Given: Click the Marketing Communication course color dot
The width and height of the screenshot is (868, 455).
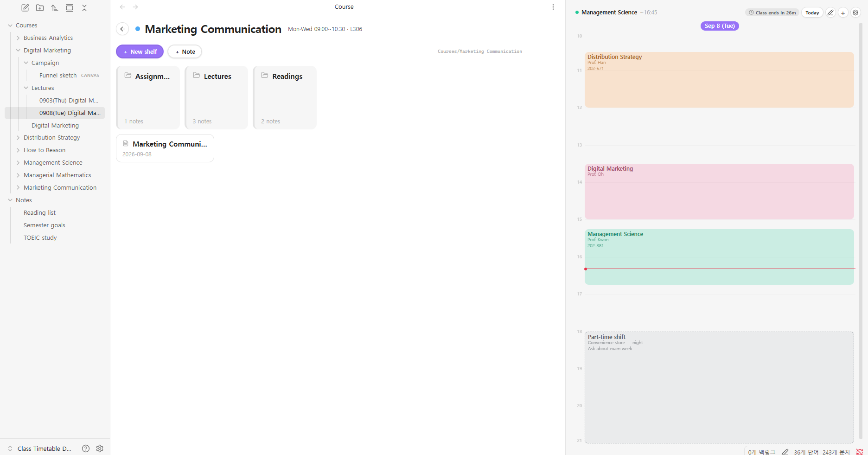Looking at the screenshot, I should (x=138, y=29).
